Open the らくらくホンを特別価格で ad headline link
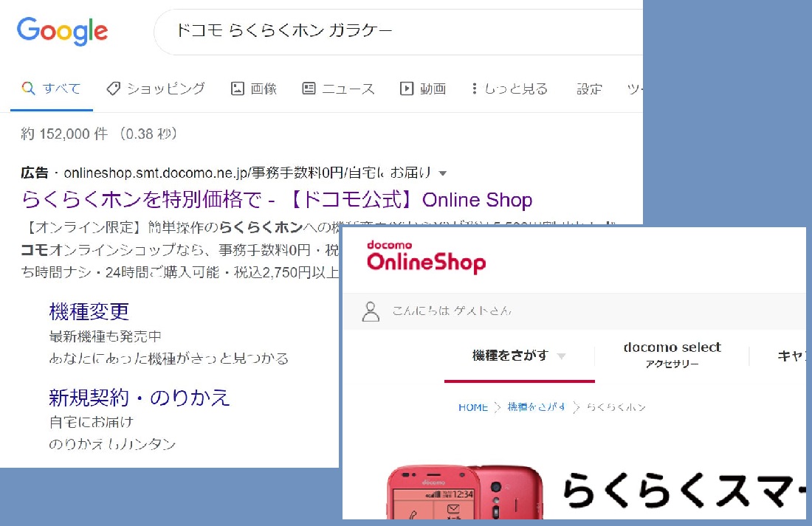Viewport: 812px width, 526px height. (x=277, y=199)
